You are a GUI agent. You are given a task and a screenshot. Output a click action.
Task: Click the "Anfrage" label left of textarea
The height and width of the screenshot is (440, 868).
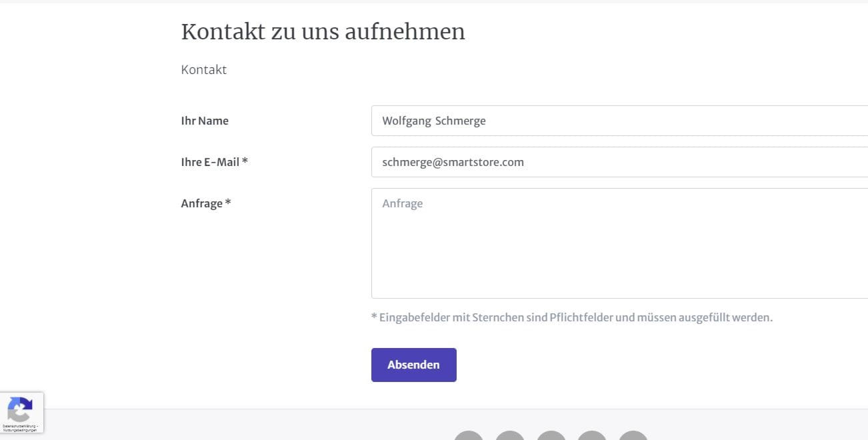point(201,203)
